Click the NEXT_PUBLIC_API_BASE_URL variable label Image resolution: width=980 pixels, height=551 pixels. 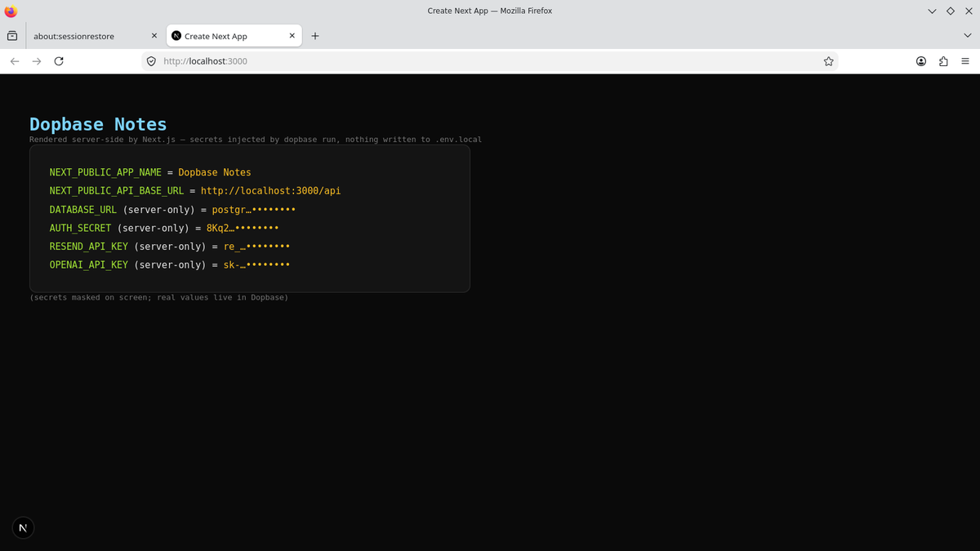click(117, 191)
